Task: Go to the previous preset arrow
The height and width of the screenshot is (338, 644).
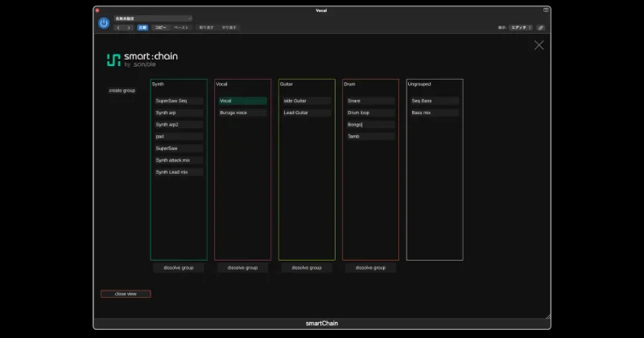Action: click(x=118, y=27)
